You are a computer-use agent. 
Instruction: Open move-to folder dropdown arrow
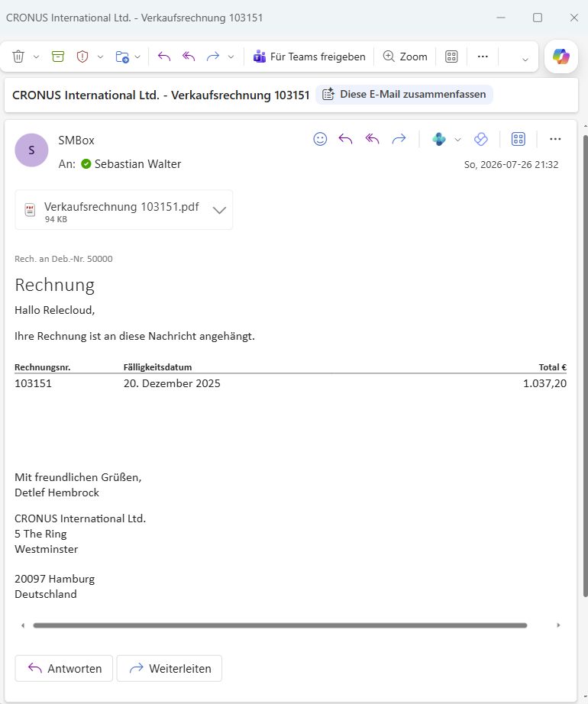tap(137, 57)
